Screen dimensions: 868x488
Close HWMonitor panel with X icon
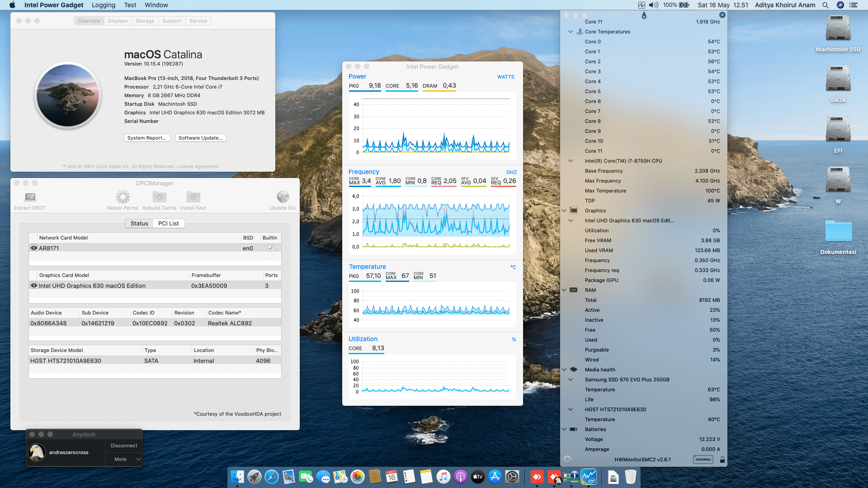click(722, 15)
